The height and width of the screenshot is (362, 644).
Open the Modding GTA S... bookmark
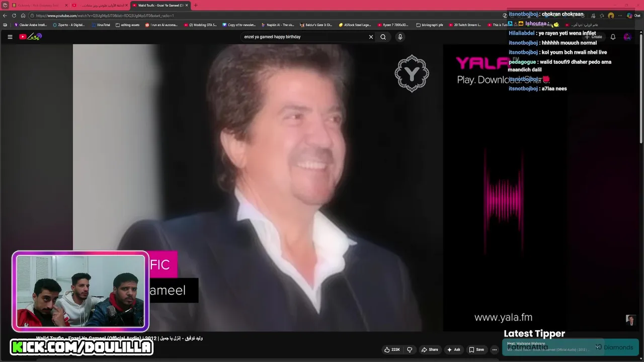pyautogui.click(x=200, y=25)
